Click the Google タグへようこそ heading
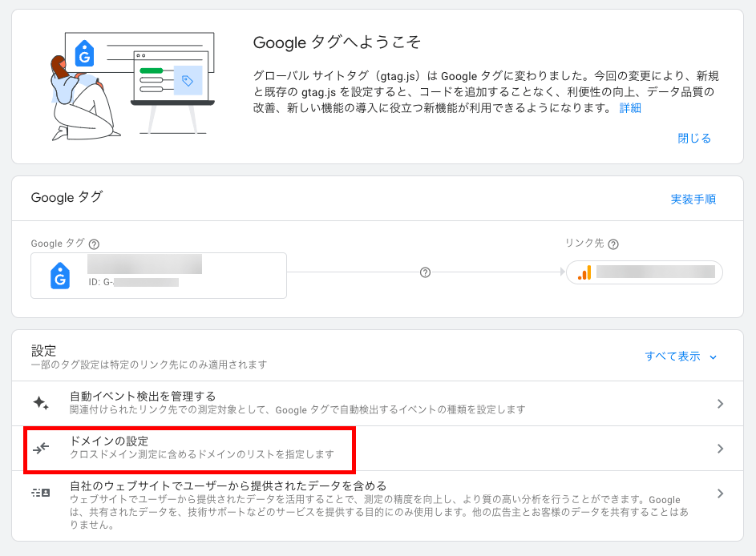The height and width of the screenshot is (556, 756). pyautogui.click(x=337, y=42)
